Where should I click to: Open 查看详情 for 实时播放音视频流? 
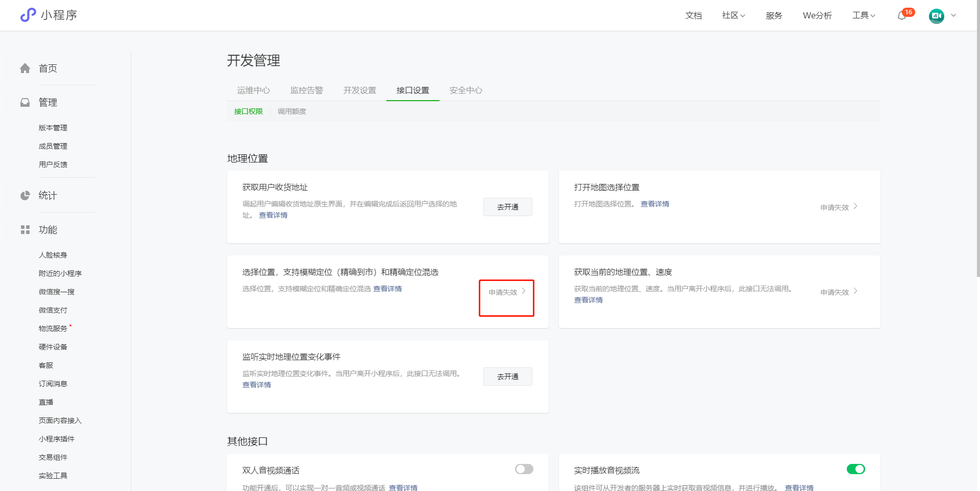[799, 487]
